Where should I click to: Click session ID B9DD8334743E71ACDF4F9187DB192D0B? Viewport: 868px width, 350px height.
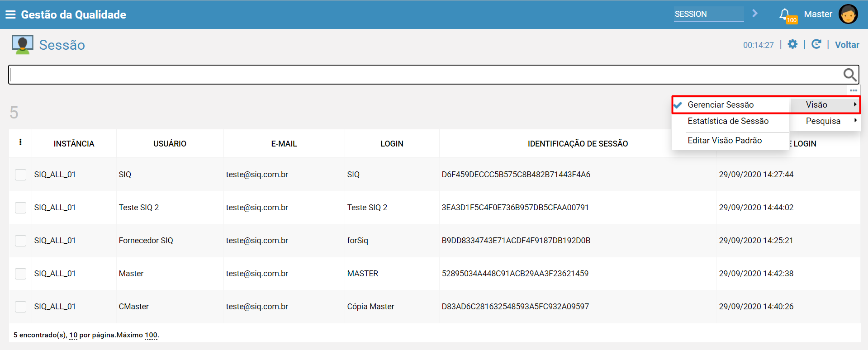click(x=516, y=241)
